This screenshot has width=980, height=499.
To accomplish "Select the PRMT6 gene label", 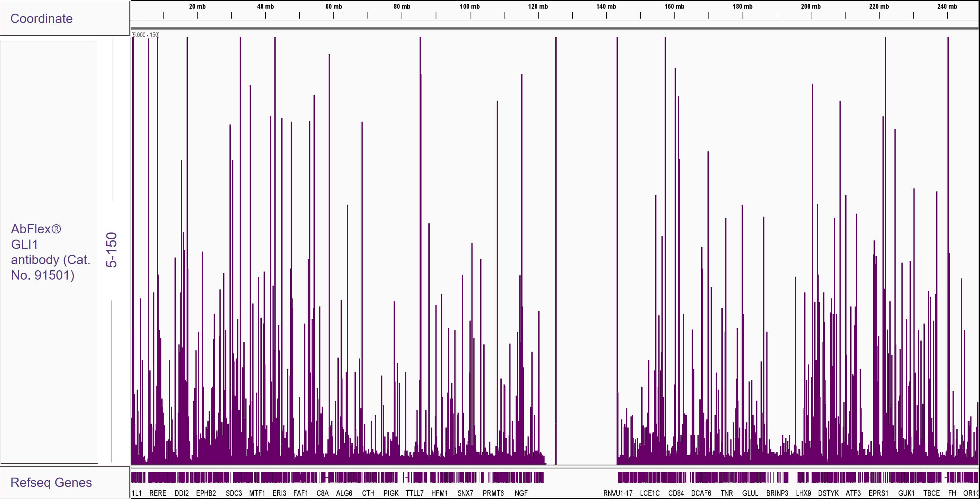I will coord(493,493).
